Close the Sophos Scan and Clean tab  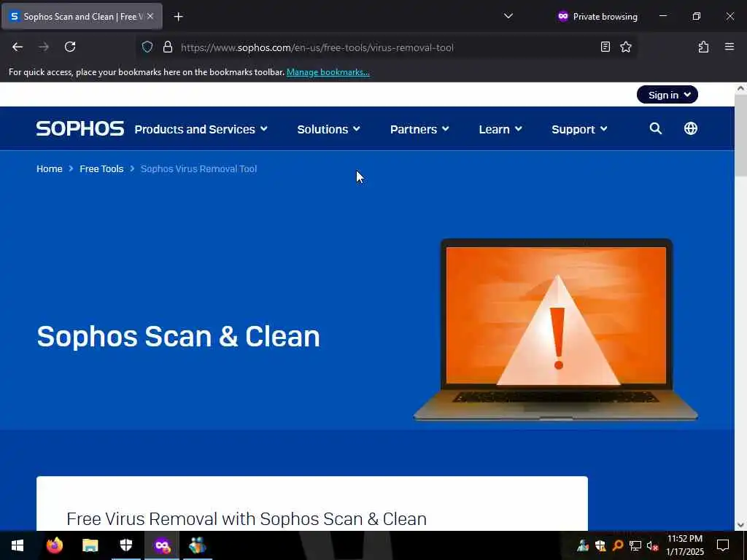[x=150, y=16]
